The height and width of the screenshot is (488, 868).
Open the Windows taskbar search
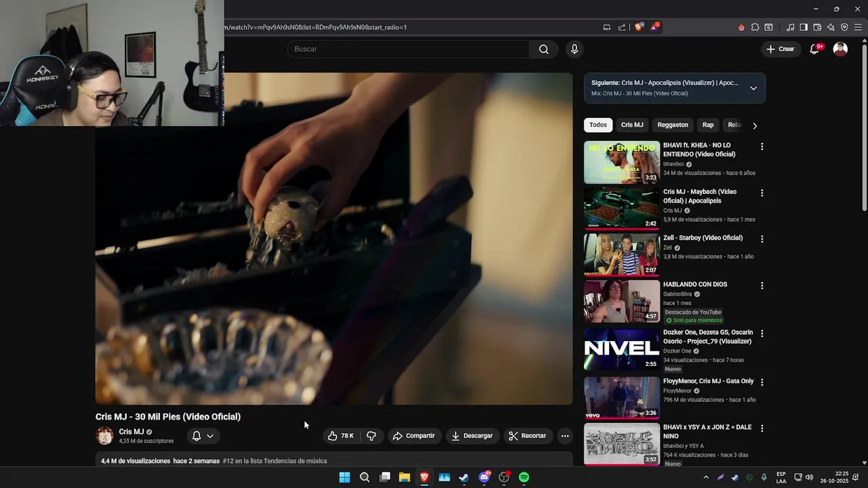(365, 477)
